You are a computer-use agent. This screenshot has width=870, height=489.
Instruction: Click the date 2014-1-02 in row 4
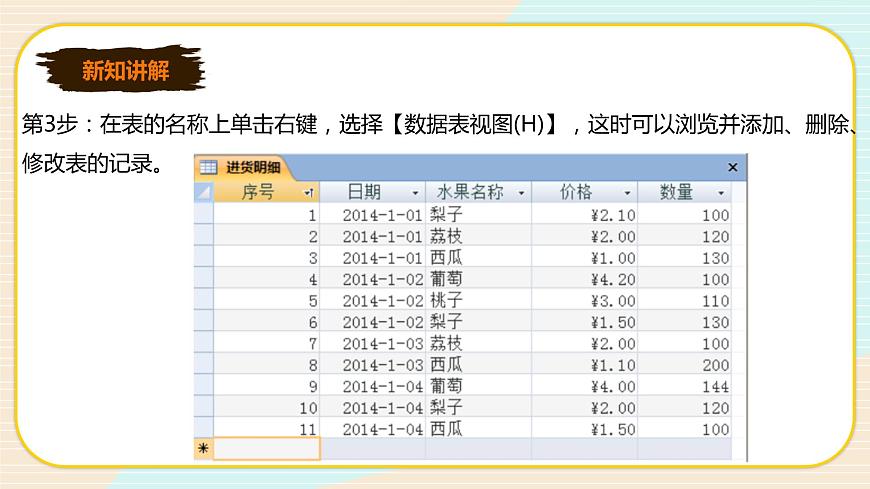pyautogui.click(x=372, y=279)
